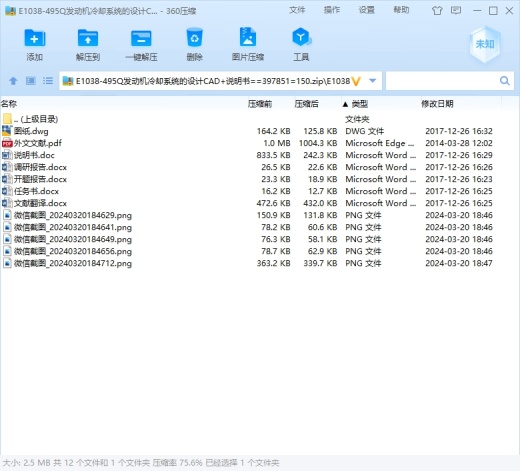Viewport: 520px width, 471px height.
Task: Switch to icon view mode
Action: pos(31,81)
